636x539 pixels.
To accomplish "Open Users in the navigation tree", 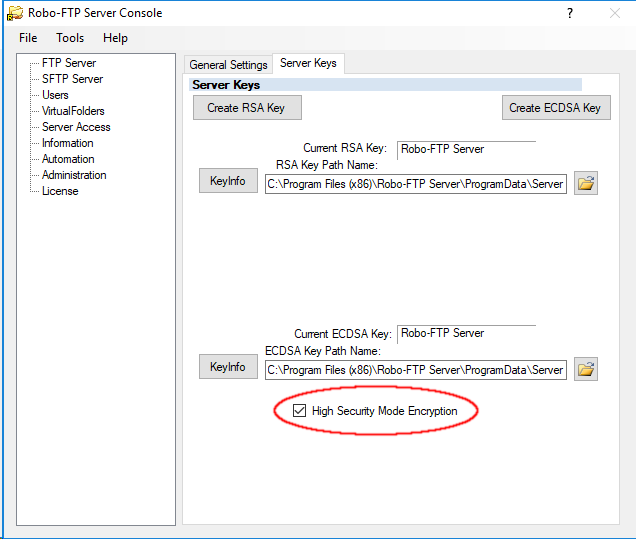I will pos(55,95).
